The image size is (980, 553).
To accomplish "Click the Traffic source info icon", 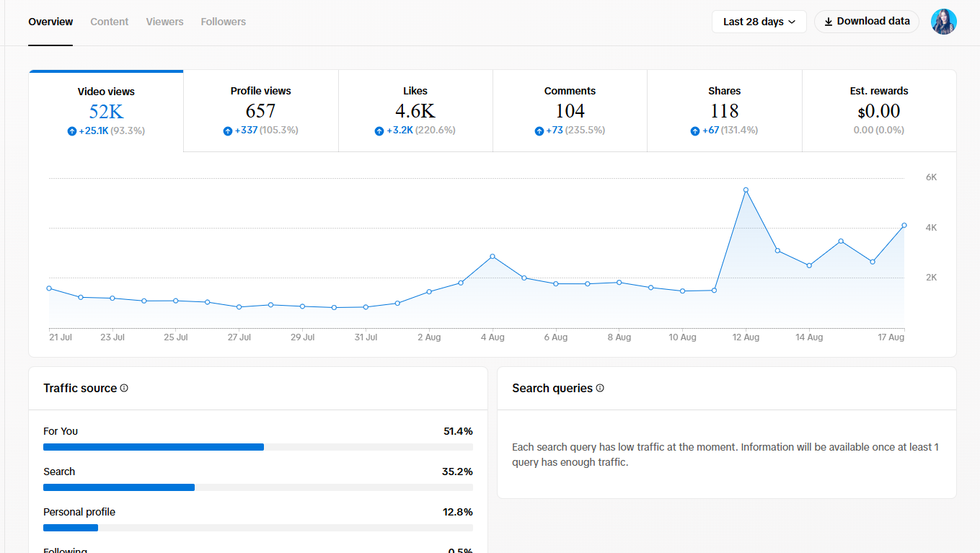I will (x=124, y=388).
